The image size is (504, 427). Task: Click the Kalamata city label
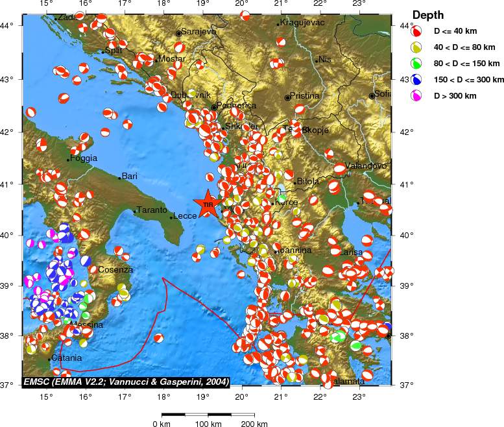(x=347, y=382)
